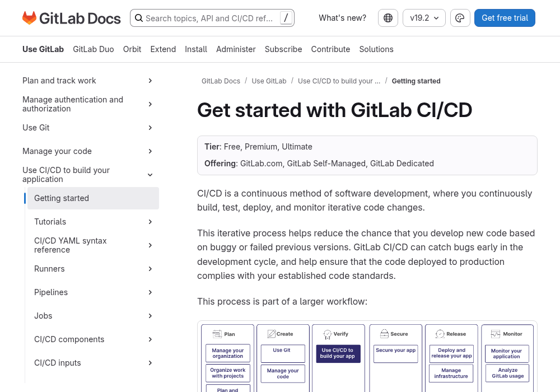Select the Contribute nav tab
Screen dimensions: 560x392
tap(330, 49)
